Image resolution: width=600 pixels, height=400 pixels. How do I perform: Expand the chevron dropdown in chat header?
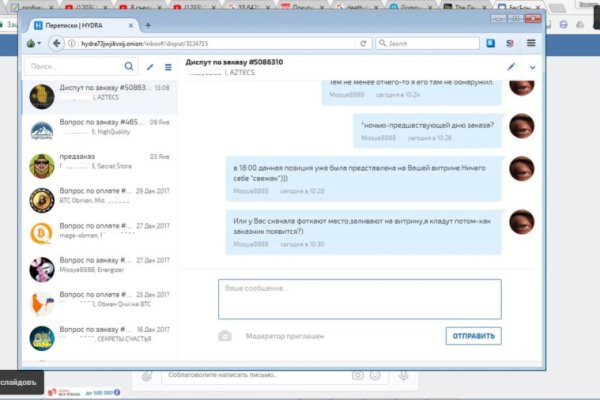click(x=532, y=67)
